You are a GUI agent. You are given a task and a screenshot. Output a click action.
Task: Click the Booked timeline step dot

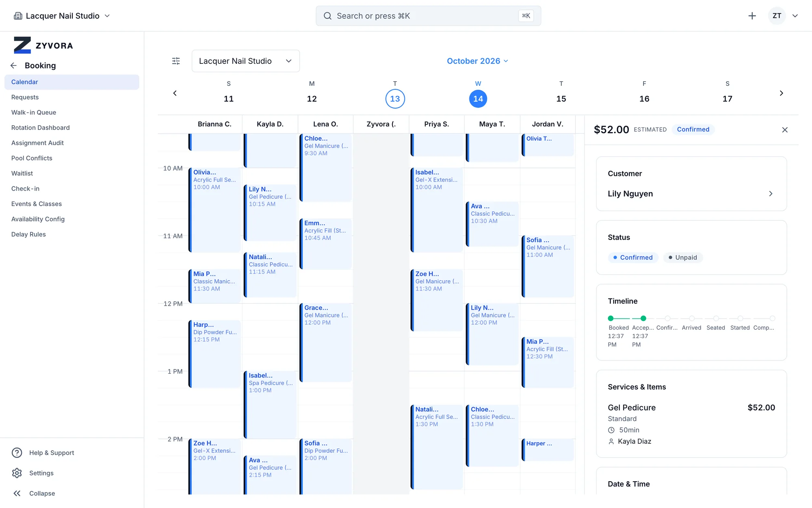pyautogui.click(x=611, y=318)
